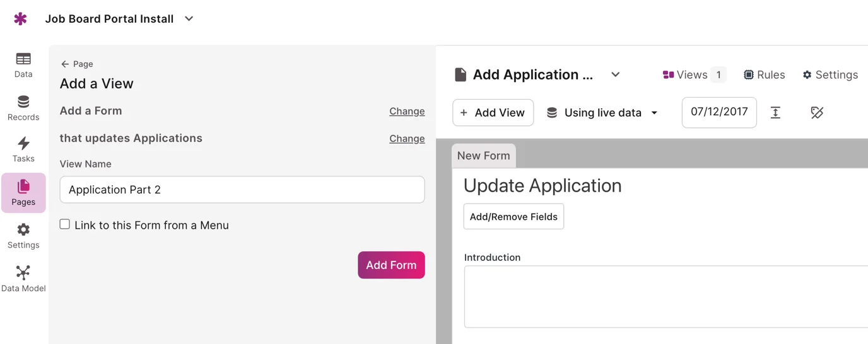Image resolution: width=868 pixels, height=344 pixels.
Task: Click Change next to Add a Form
Action: click(x=406, y=112)
